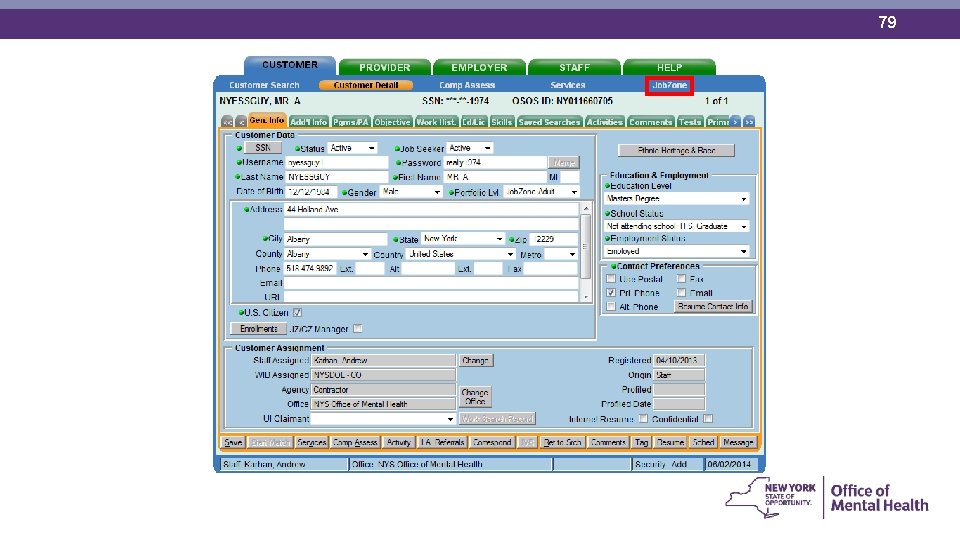Open the State dropdown
Image resolution: width=960 pixels, height=540 pixels.
click(x=500, y=239)
